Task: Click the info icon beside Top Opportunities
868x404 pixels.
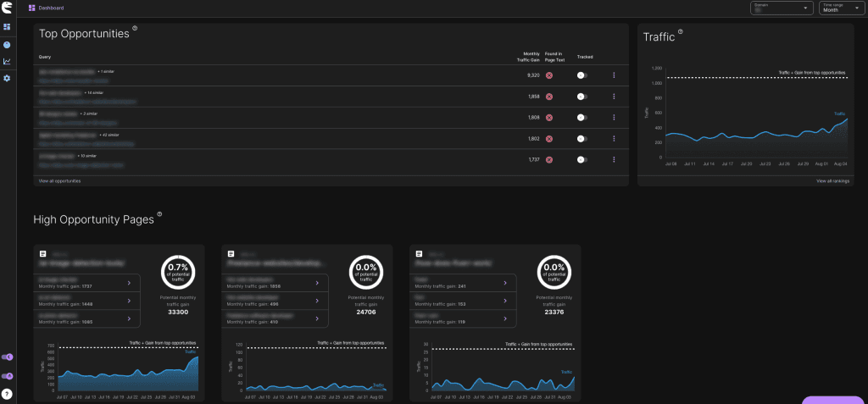Action: (x=135, y=29)
